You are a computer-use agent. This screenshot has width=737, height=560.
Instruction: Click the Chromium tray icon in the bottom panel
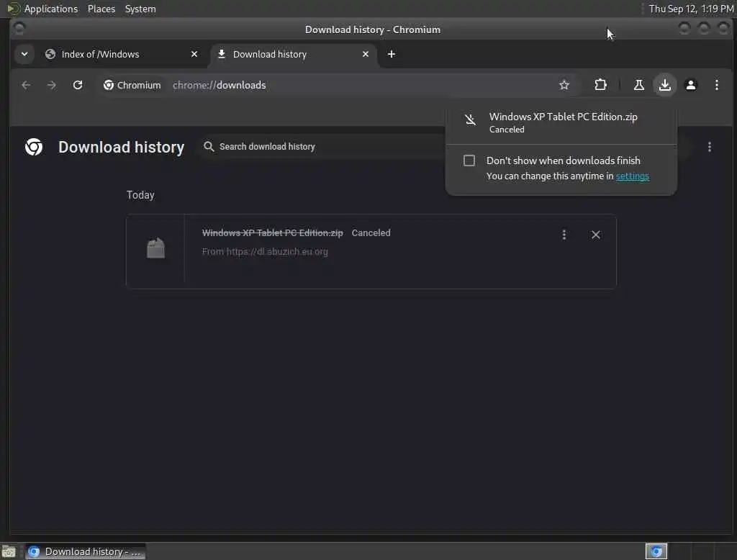point(656,551)
